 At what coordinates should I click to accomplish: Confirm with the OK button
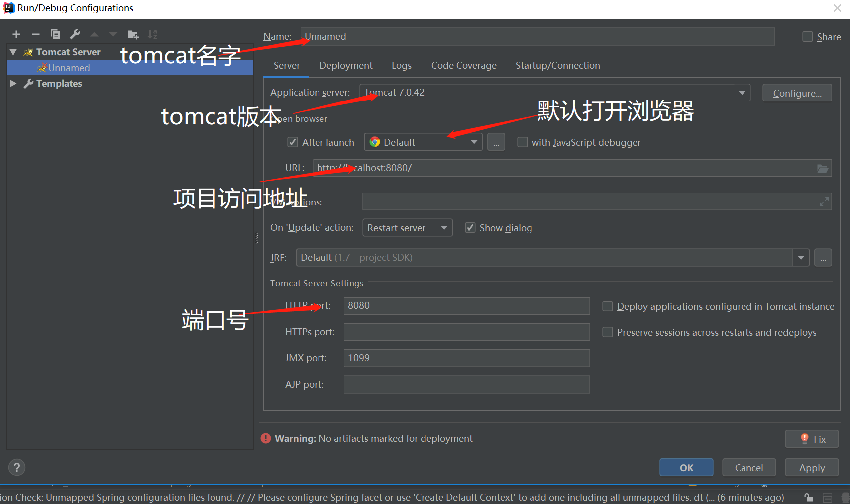(x=686, y=468)
